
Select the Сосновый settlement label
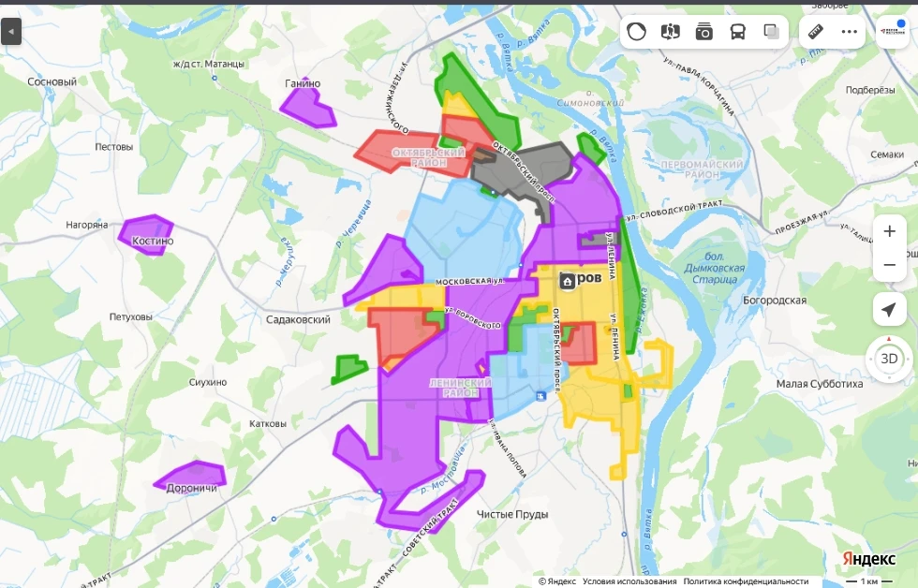tap(52, 81)
